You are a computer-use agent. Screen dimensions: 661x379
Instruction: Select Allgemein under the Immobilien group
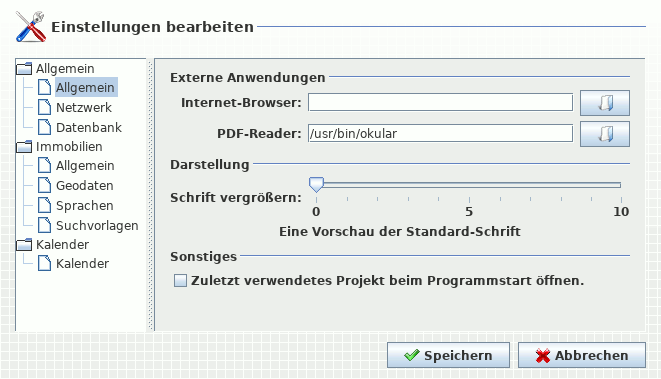tap(85, 166)
